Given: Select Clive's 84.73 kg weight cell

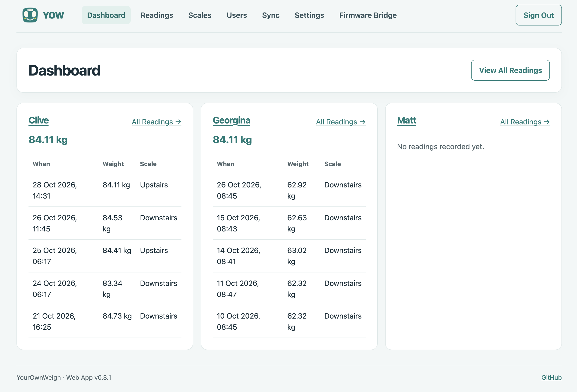Looking at the screenshot, I should coord(117,316).
